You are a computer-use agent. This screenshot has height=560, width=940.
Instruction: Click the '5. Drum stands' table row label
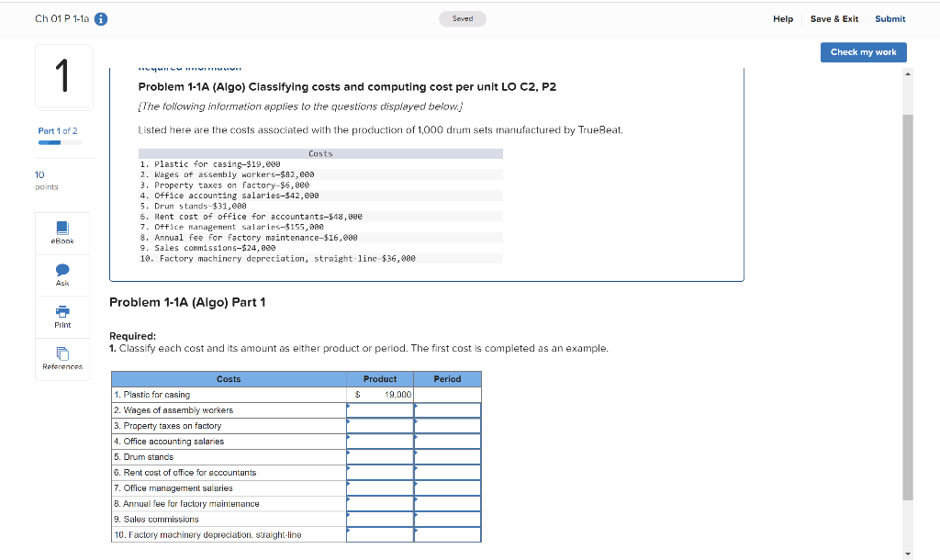[x=144, y=457]
